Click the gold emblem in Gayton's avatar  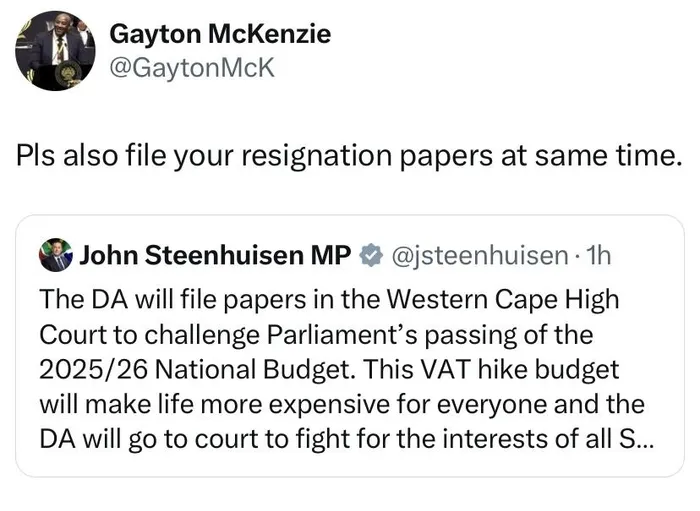click(x=69, y=72)
